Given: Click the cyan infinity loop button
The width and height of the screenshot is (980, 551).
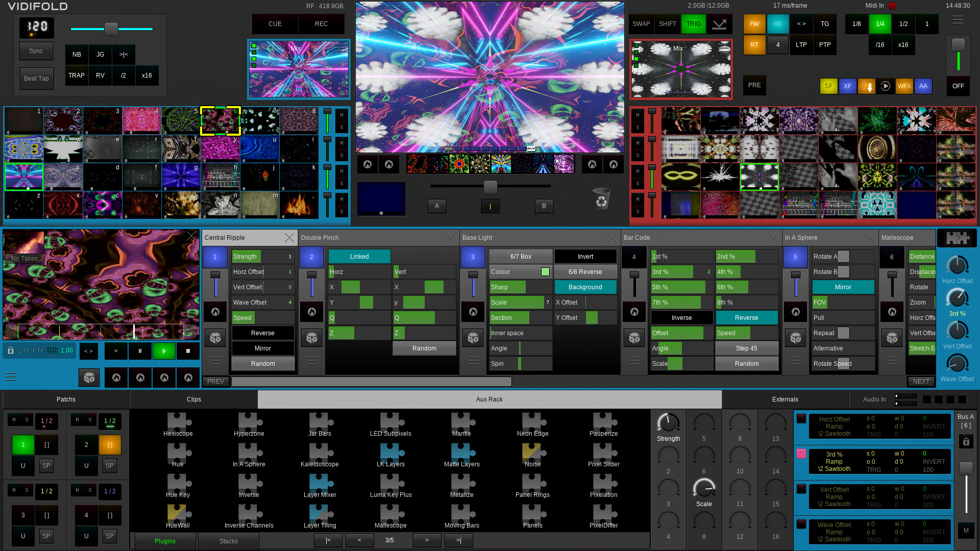Looking at the screenshot, I should [x=778, y=24].
